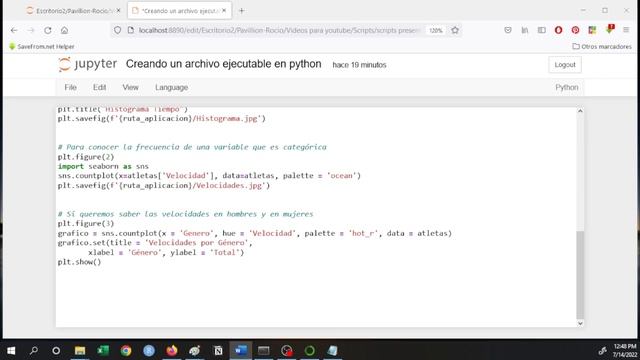Screen dimensions: 640x360
Task: Click the Velocidades.jpg savefig line
Action: click(x=164, y=185)
